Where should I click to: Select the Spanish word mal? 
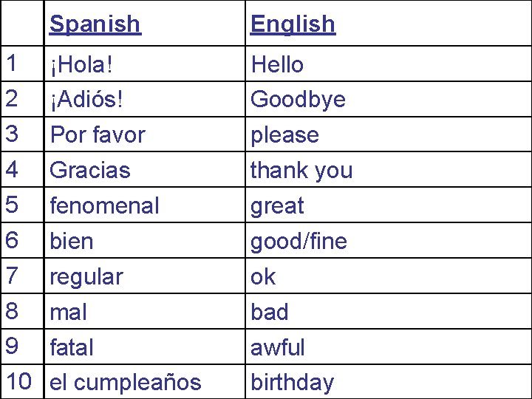[x=68, y=312]
